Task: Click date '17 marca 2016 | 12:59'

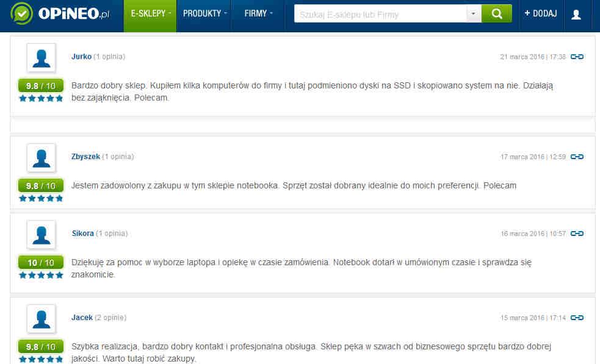Action: tap(533, 157)
